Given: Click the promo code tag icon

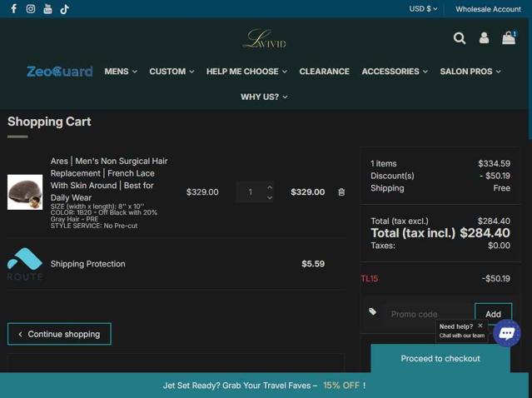Looking at the screenshot, I should (x=372, y=311).
